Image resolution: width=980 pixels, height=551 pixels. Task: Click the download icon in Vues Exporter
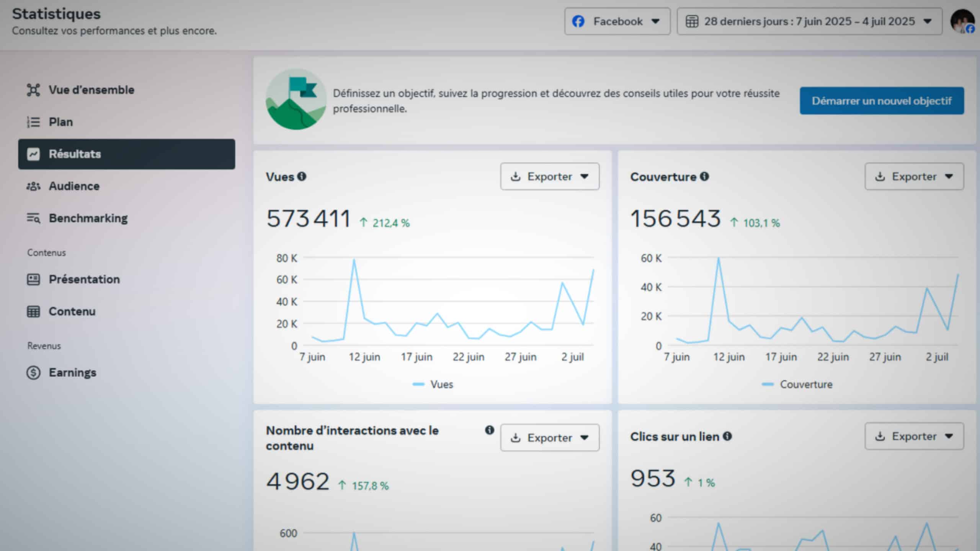(x=516, y=176)
